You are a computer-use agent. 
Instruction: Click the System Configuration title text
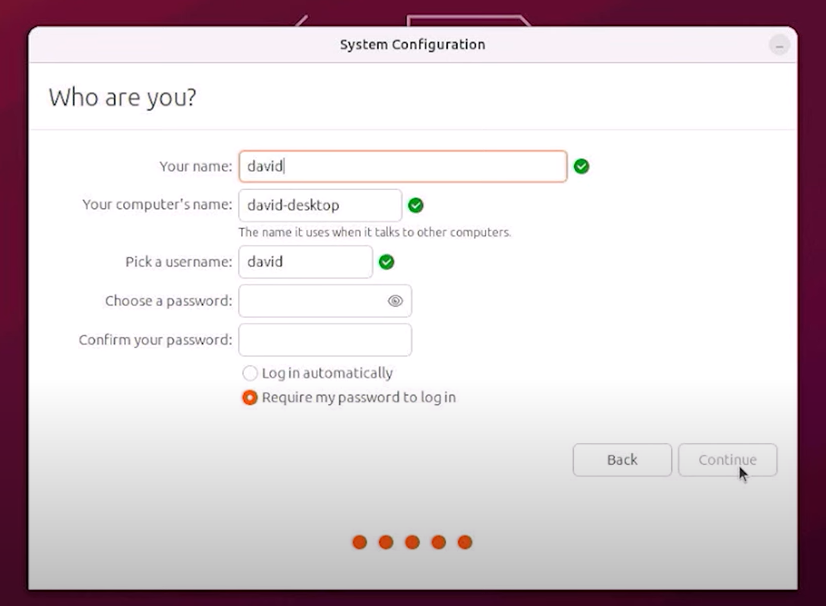pyautogui.click(x=412, y=45)
